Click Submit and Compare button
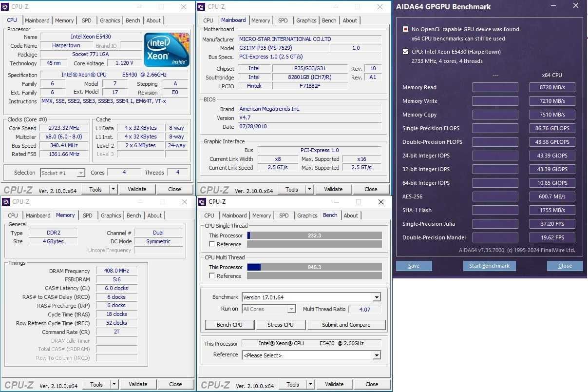This screenshot has width=588, height=392. click(x=346, y=325)
